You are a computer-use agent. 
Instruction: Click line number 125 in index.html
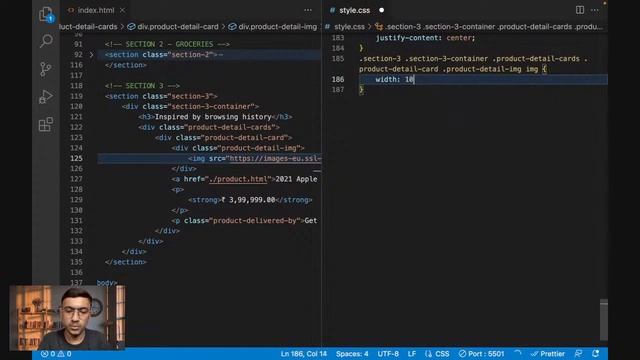[76, 158]
